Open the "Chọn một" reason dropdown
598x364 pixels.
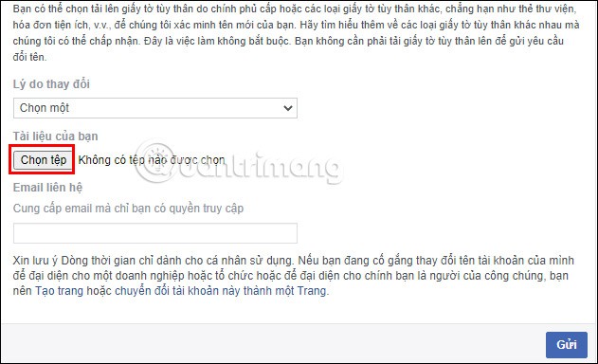click(x=155, y=108)
